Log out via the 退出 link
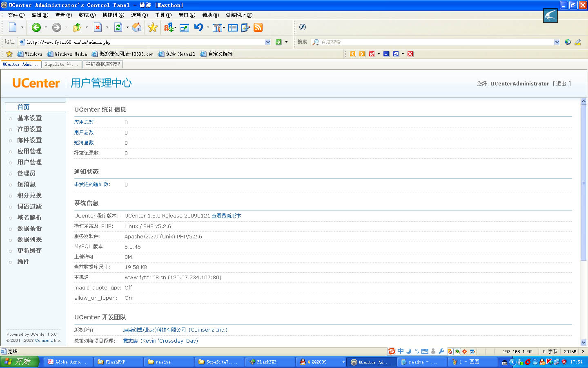The width and height of the screenshot is (588, 368). [x=561, y=84]
